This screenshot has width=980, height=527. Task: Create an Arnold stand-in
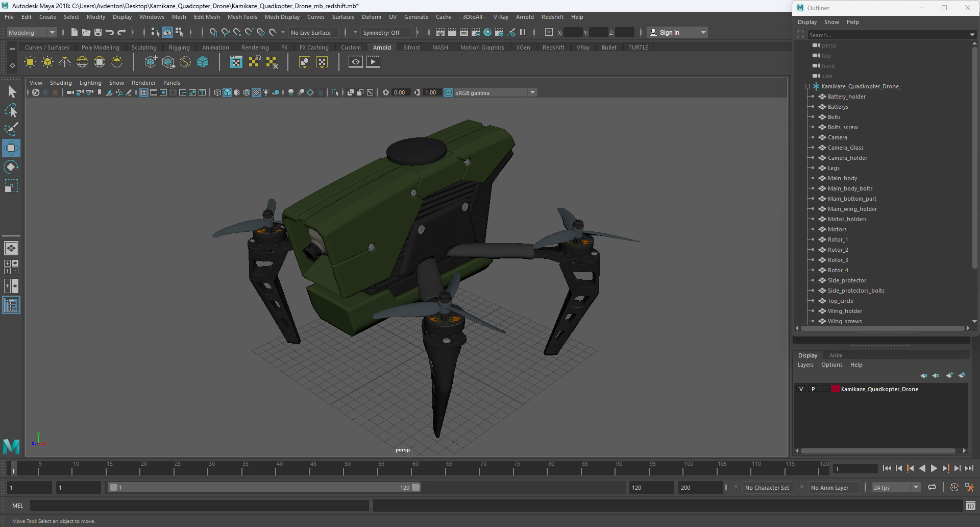pos(151,62)
